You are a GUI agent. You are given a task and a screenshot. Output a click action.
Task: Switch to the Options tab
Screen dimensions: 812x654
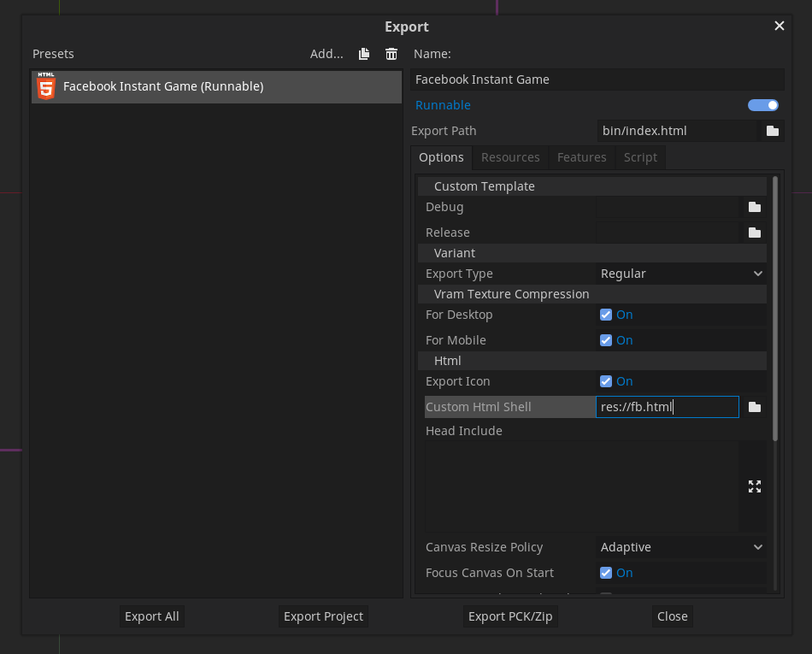441,157
